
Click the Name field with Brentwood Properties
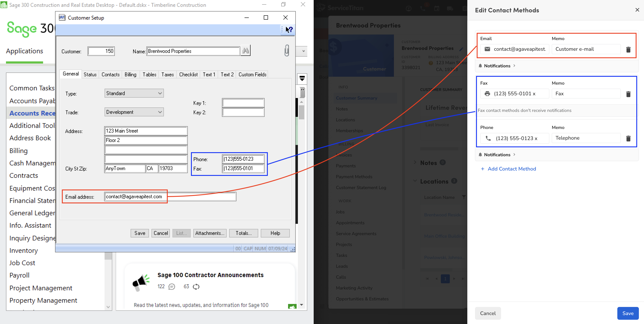pos(193,51)
